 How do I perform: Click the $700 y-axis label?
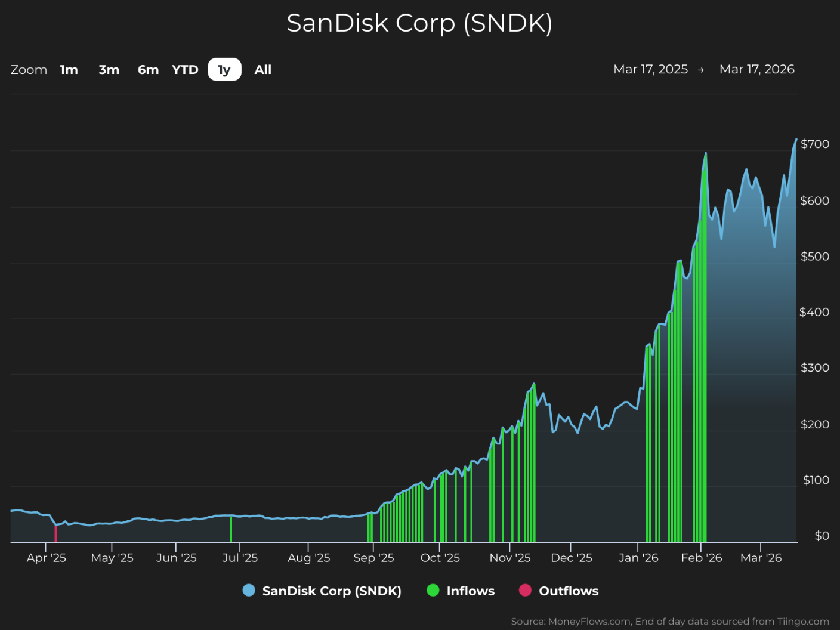point(815,144)
